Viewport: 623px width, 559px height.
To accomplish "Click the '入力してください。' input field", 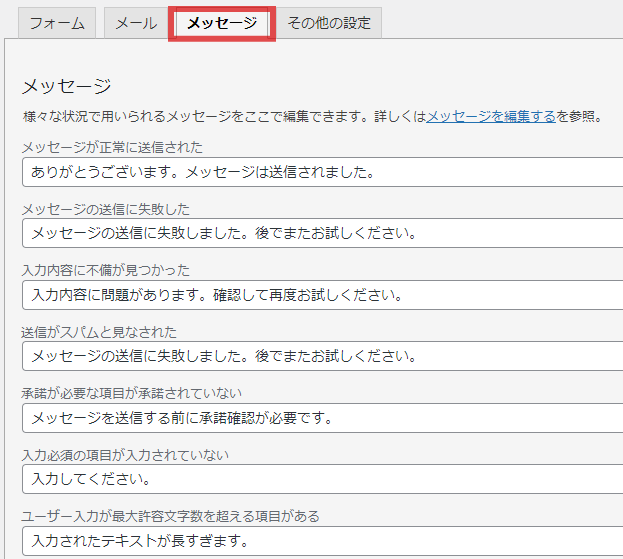I will pos(322,479).
